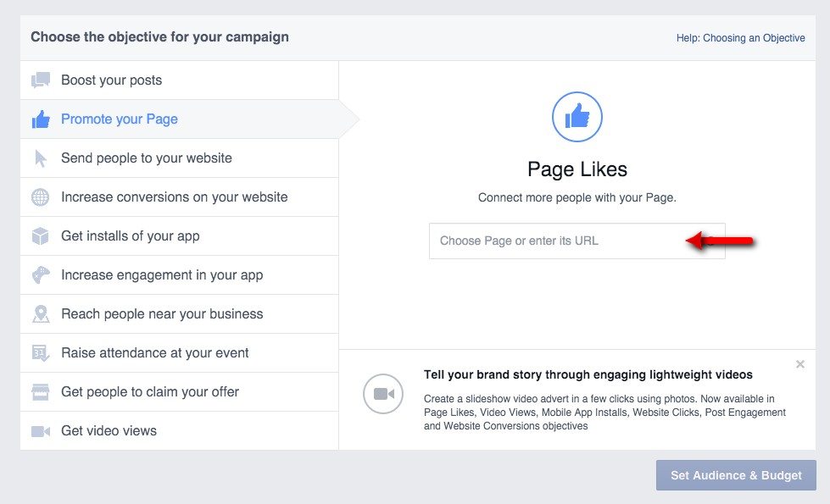
Task: Click the box icon for app installs
Action: [x=41, y=236]
